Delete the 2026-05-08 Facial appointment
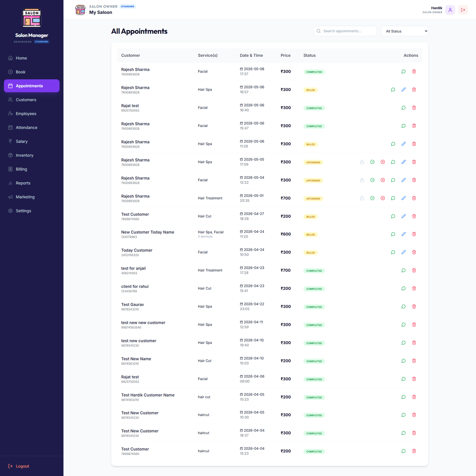This screenshot has width=476, height=476. 414,71
